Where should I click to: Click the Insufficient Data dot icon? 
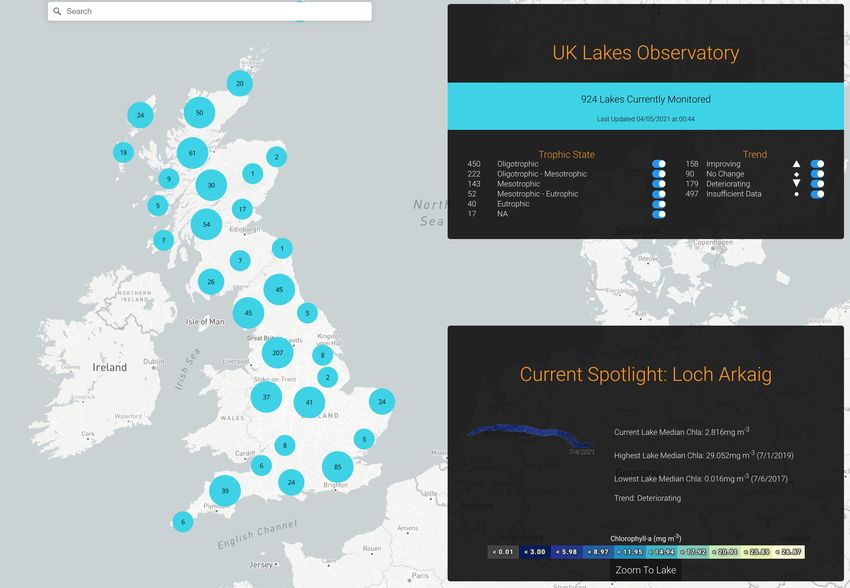(x=796, y=194)
